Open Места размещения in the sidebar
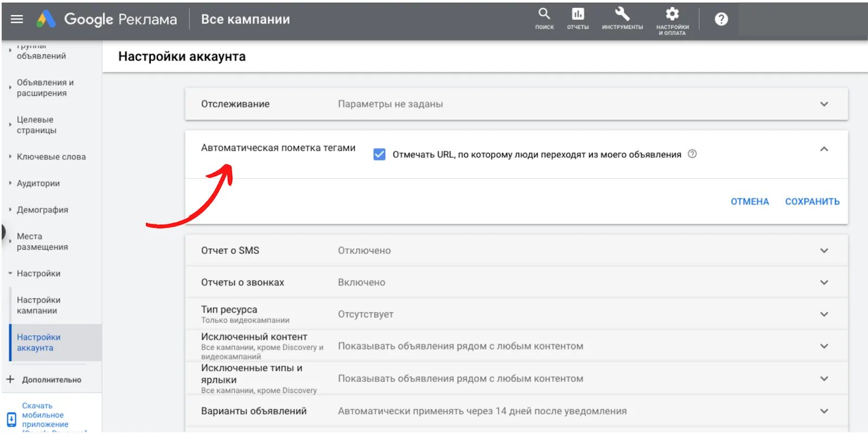The height and width of the screenshot is (434, 868). 42,241
